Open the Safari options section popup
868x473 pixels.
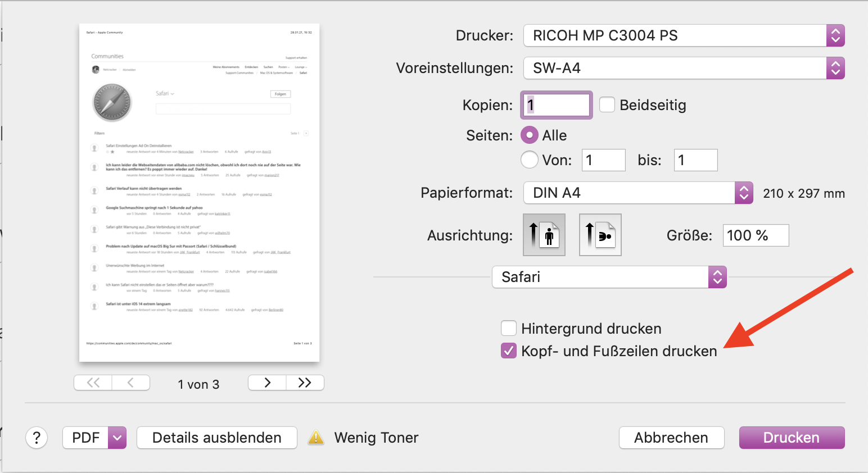tap(609, 277)
